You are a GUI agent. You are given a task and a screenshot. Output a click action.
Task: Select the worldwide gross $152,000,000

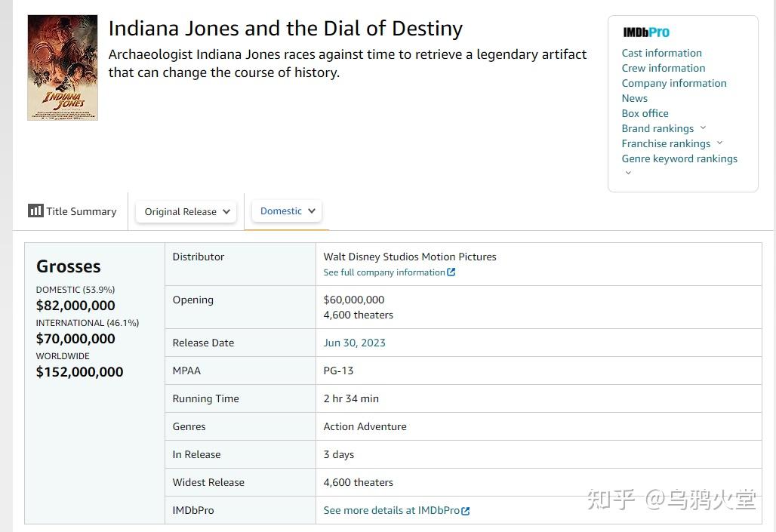click(79, 372)
